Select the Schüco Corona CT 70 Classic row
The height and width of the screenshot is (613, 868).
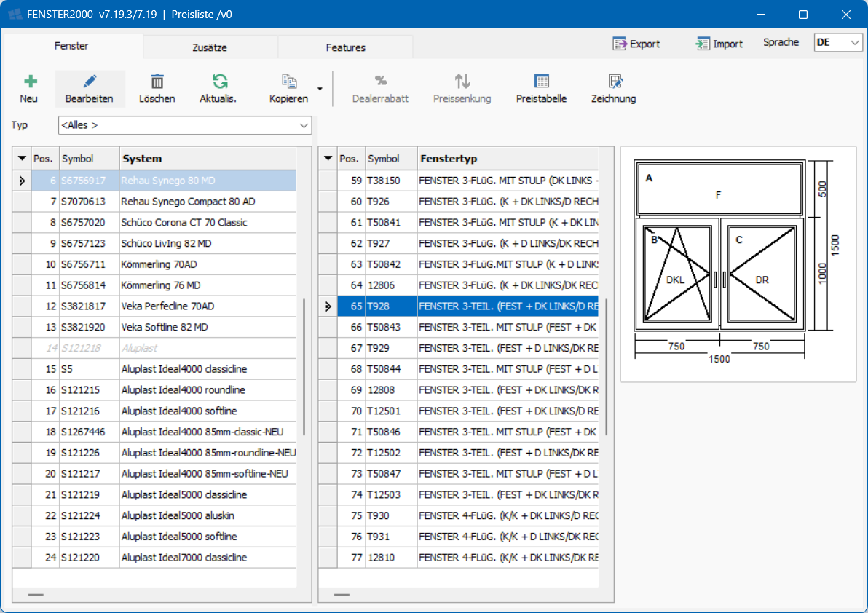(184, 222)
